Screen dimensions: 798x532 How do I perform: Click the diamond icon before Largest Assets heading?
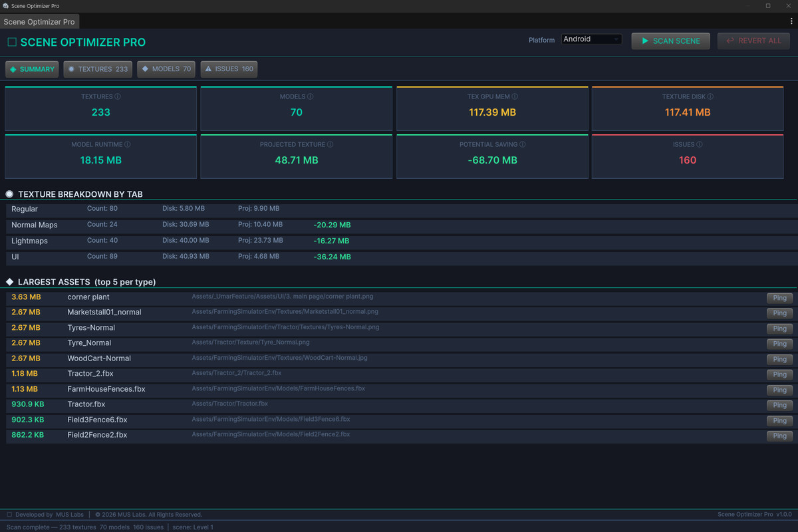(x=9, y=282)
